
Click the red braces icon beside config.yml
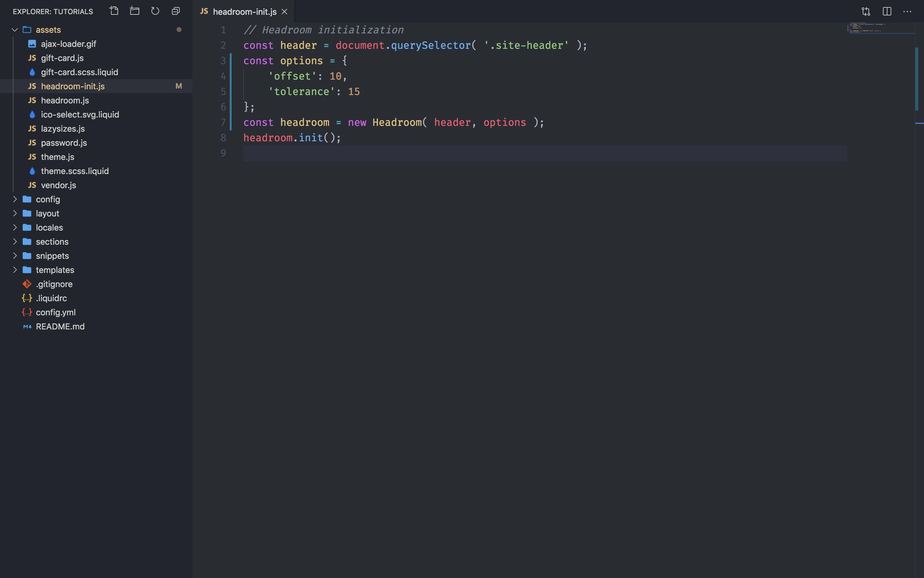[27, 312]
